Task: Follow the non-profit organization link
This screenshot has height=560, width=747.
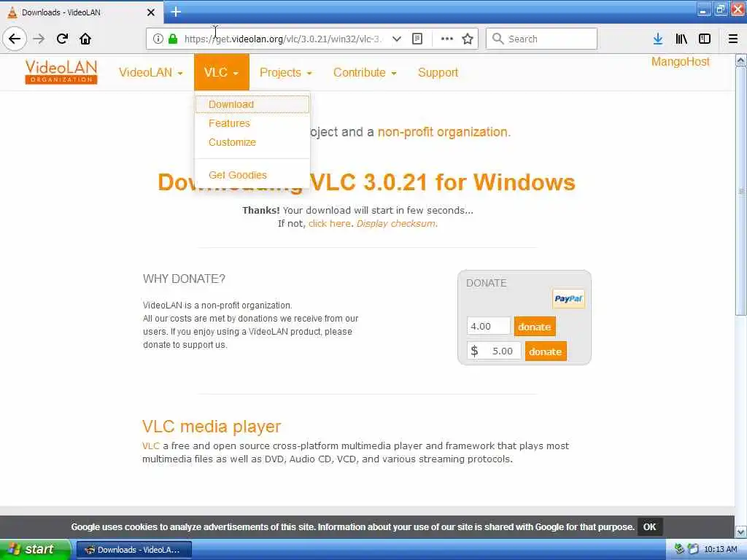Action: coord(444,132)
